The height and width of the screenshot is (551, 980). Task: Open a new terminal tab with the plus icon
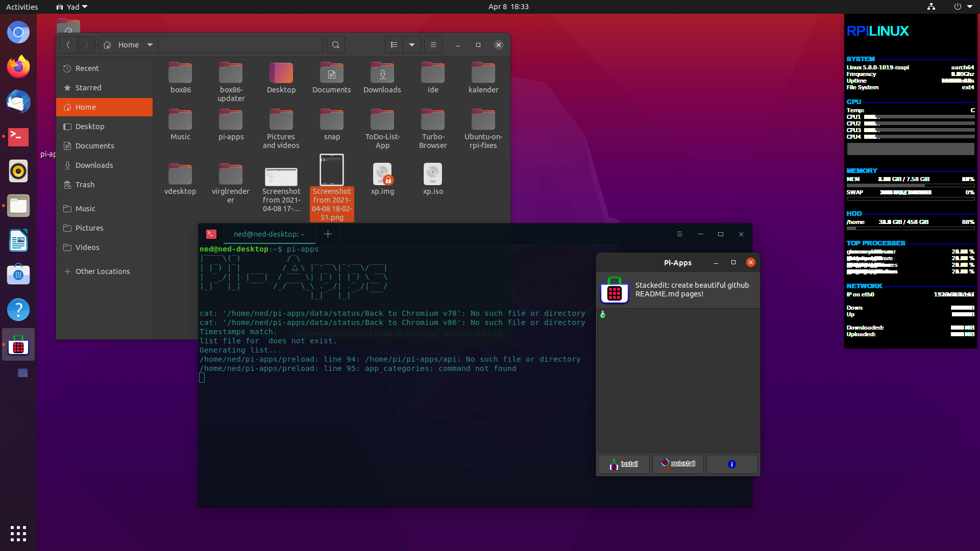coord(328,234)
